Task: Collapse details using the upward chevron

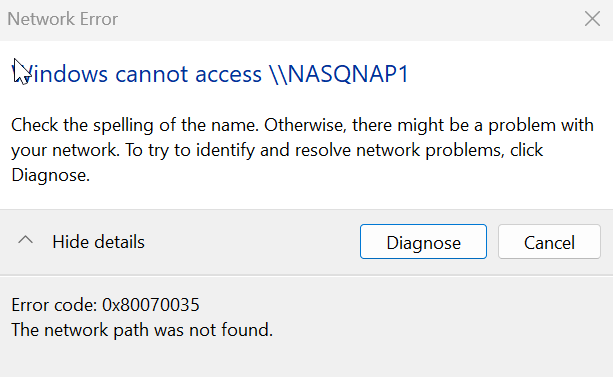Action: click(25, 240)
